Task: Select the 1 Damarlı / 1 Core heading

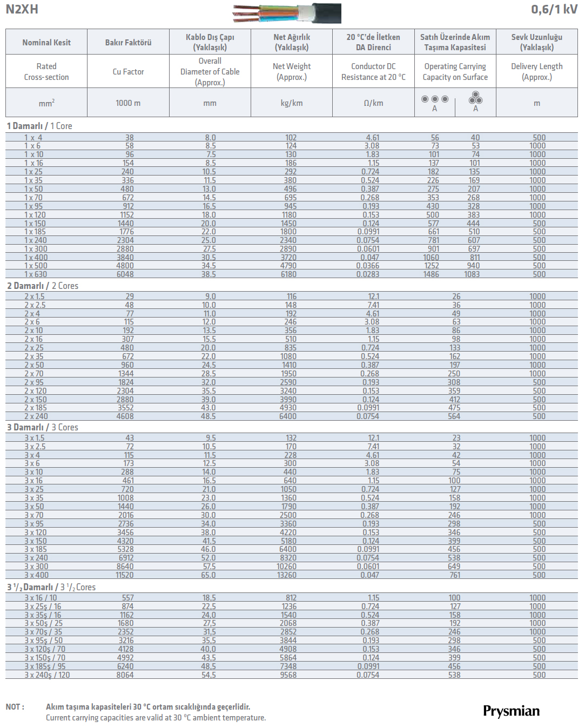Action: 39,126
